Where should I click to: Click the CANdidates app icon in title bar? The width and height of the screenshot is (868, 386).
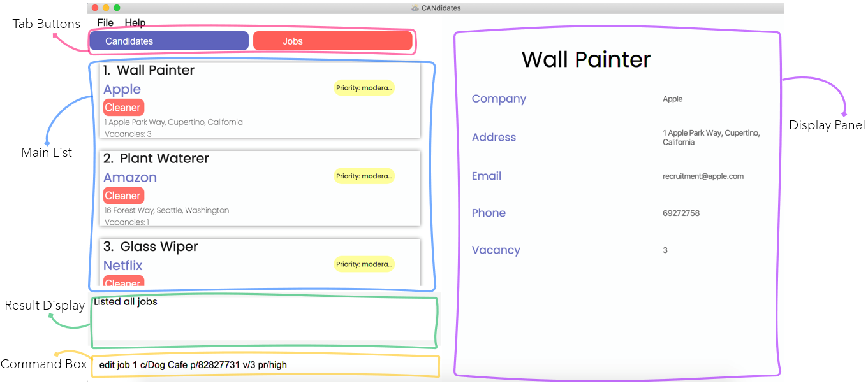click(415, 8)
